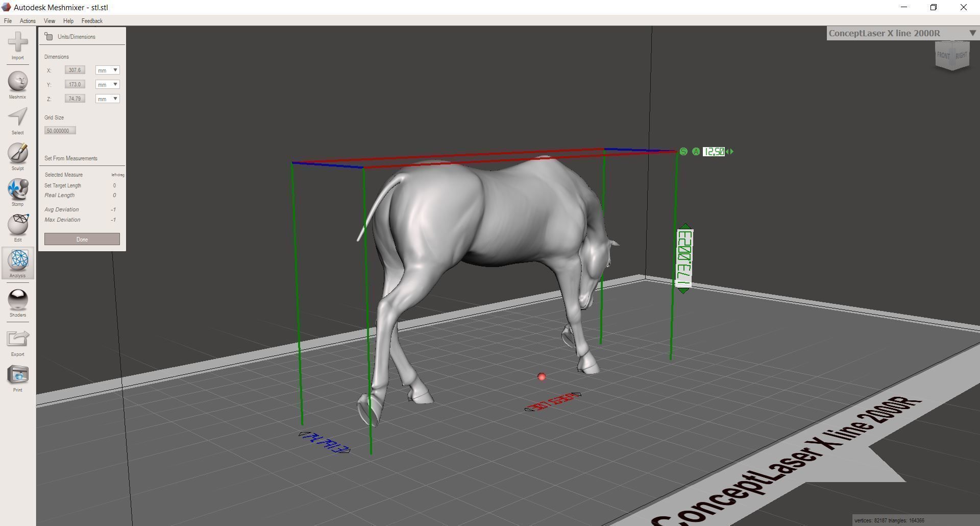Click the Selected Measure label
The height and width of the screenshot is (526, 980).
tap(63, 175)
